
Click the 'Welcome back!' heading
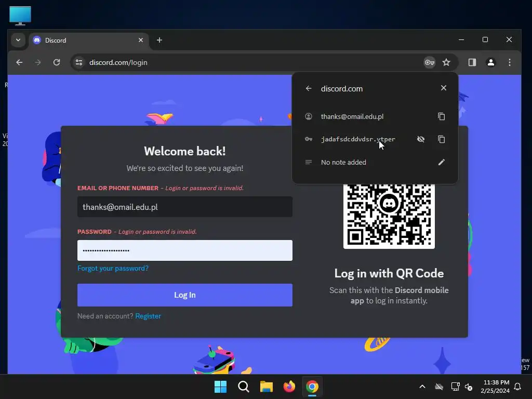(185, 151)
